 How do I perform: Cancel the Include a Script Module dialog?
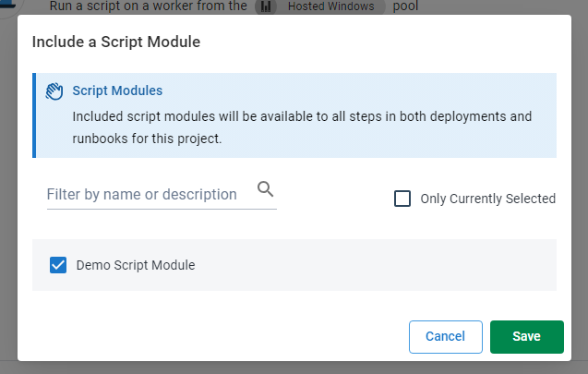(446, 337)
